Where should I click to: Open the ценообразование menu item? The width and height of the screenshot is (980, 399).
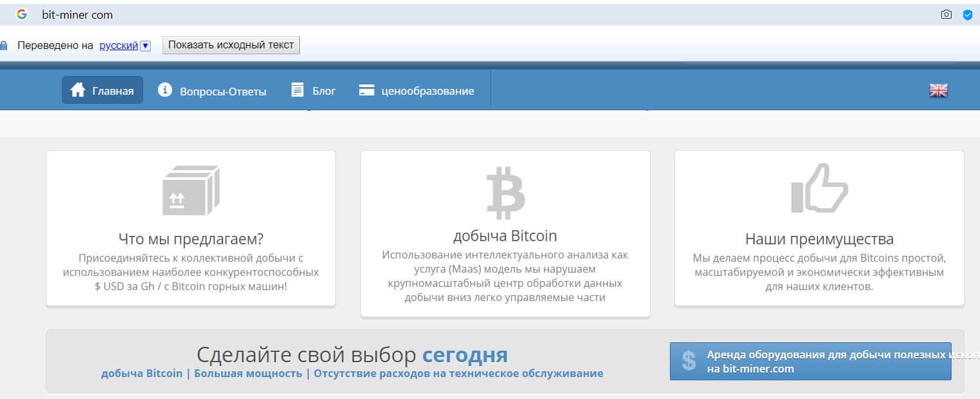point(416,91)
